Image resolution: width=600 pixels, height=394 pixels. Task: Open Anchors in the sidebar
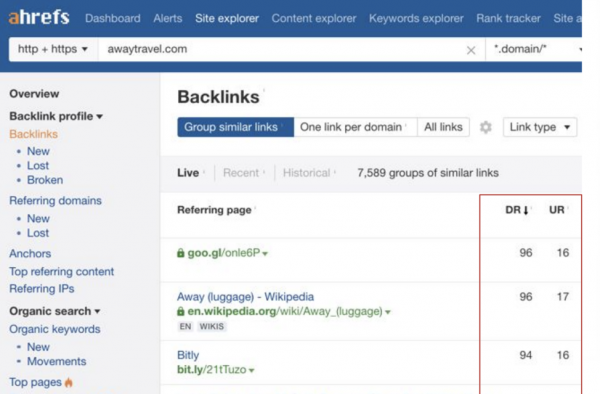[x=30, y=253]
